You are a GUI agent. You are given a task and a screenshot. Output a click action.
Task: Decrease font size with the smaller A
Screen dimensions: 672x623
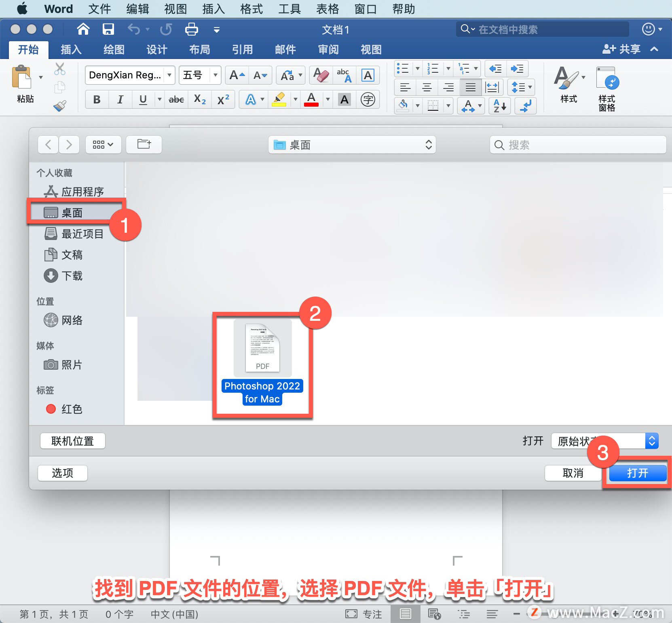click(x=260, y=75)
